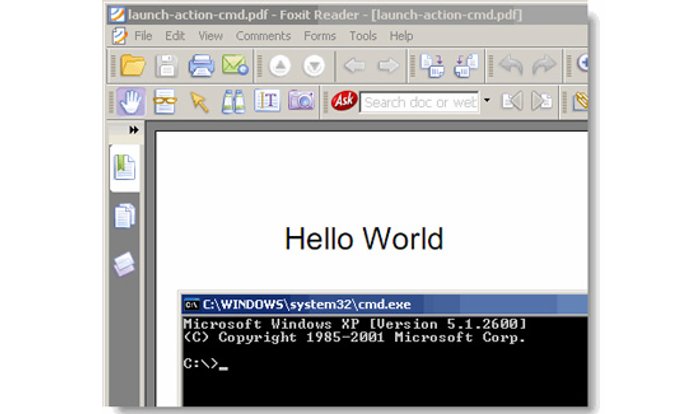Click the Copyright 1985-2001 Microsoft Corp. line
The image size is (700, 414).
click(x=354, y=337)
